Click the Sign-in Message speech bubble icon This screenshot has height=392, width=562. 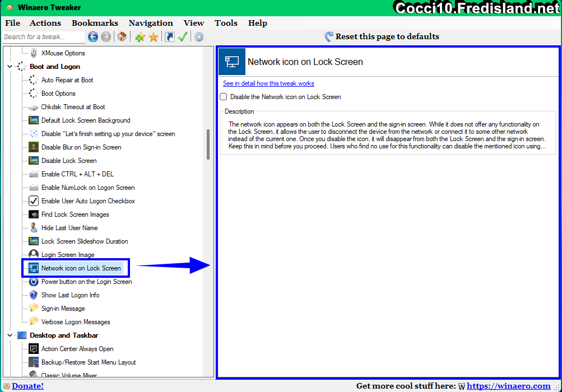click(x=33, y=308)
